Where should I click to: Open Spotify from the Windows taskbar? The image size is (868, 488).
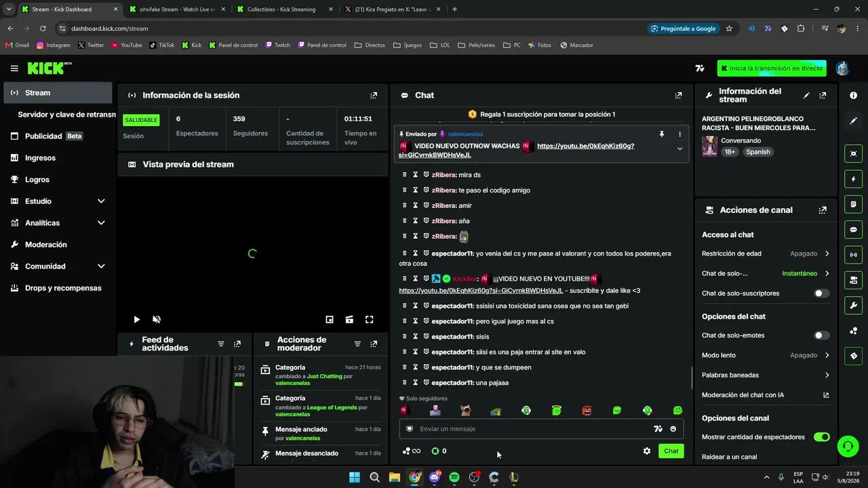point(454,477)
